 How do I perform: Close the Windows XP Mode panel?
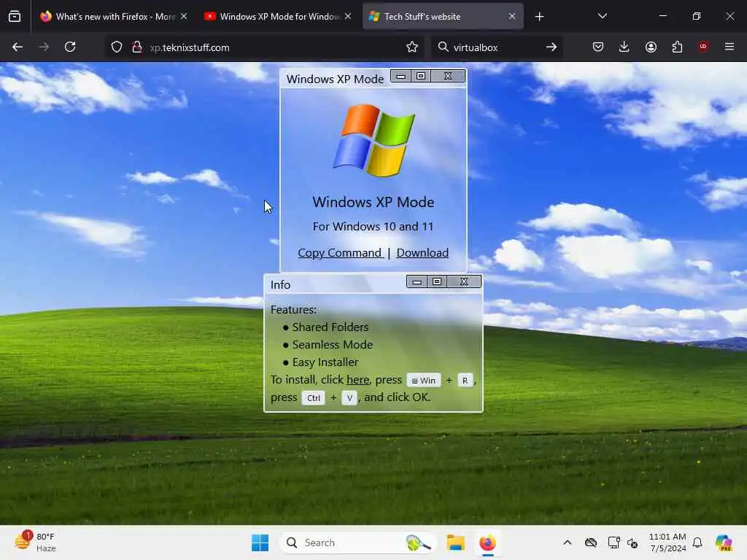click(x=448, y=76)
